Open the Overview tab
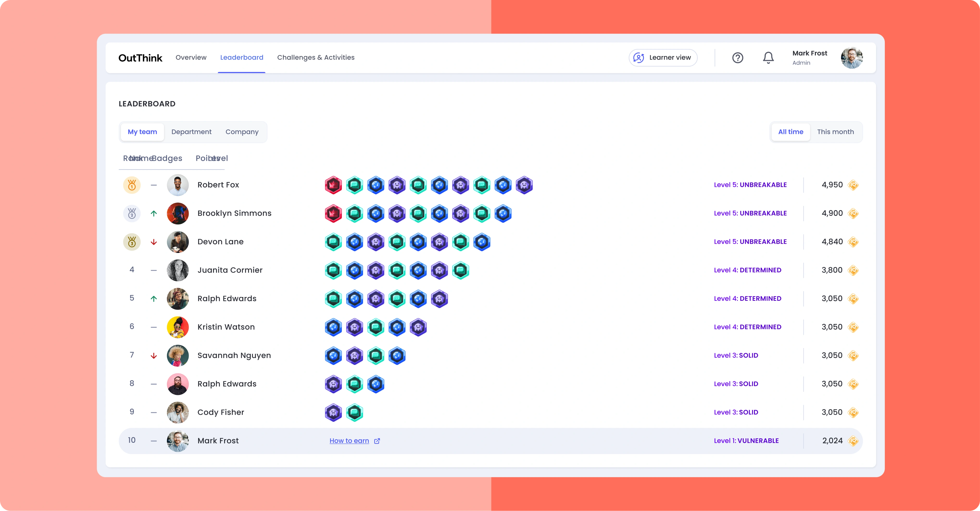This screenshot has height=511, width=980. pyautogui.click(x=191, y=57)
